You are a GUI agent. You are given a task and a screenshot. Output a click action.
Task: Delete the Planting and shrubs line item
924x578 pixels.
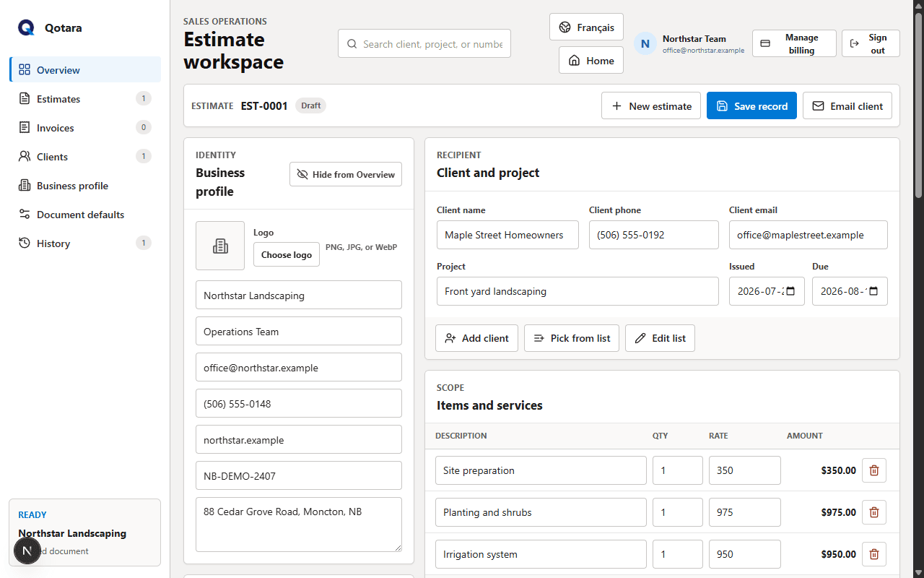tap(874, 512)
